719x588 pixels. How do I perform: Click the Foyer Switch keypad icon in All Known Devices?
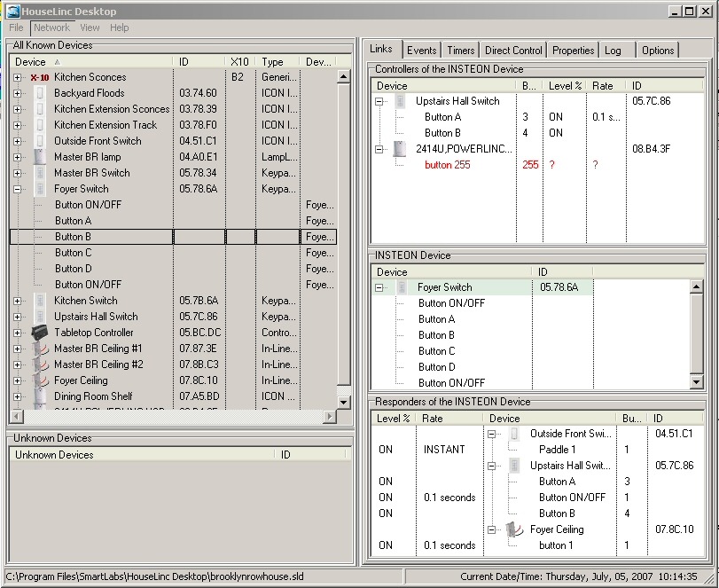[x=41, y=189]
